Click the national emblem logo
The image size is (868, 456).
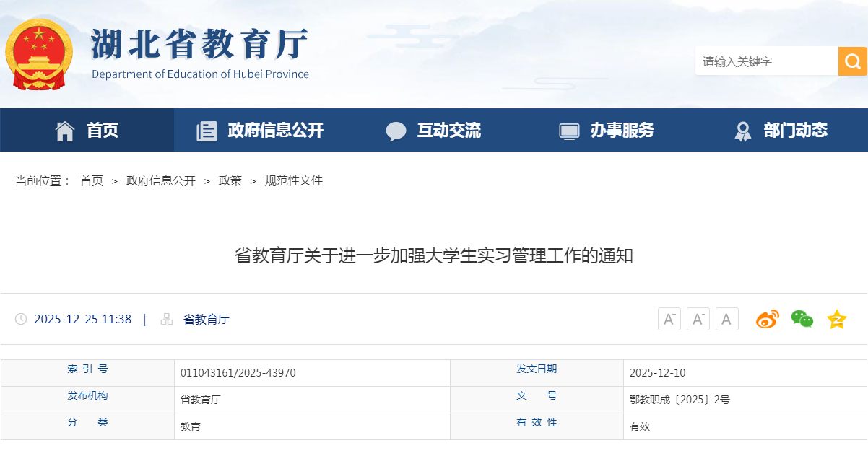coord(39,54)
